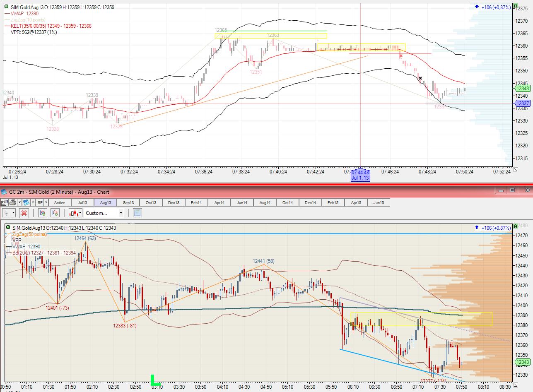
Task: Switch to the Feb15 contract tab
Action: [333, 202]
